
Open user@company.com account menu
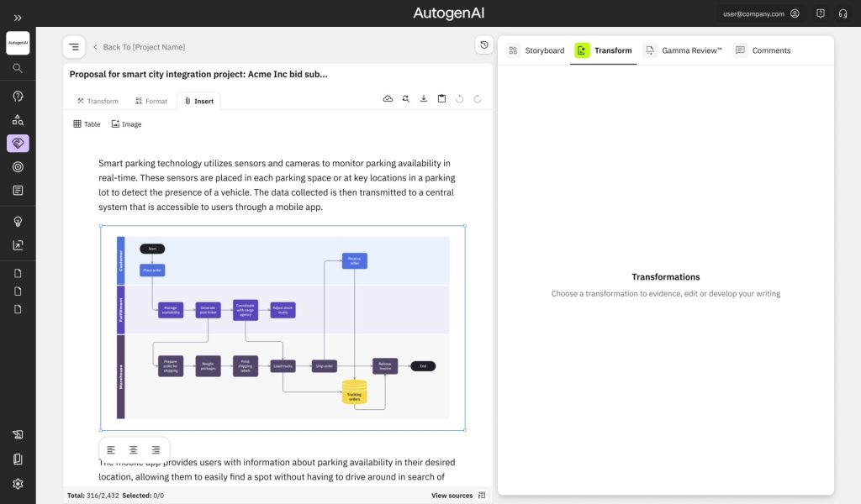761,13
